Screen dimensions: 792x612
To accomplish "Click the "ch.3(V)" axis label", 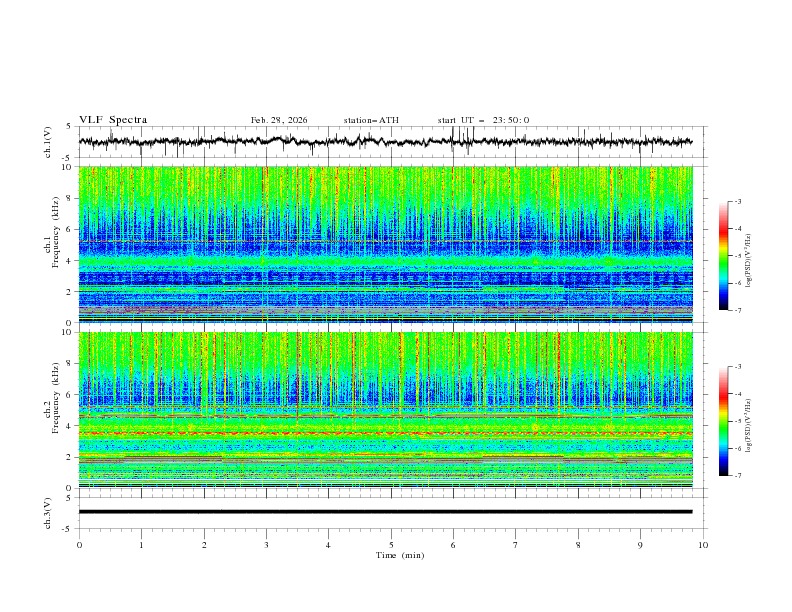I will coord(48,513).
